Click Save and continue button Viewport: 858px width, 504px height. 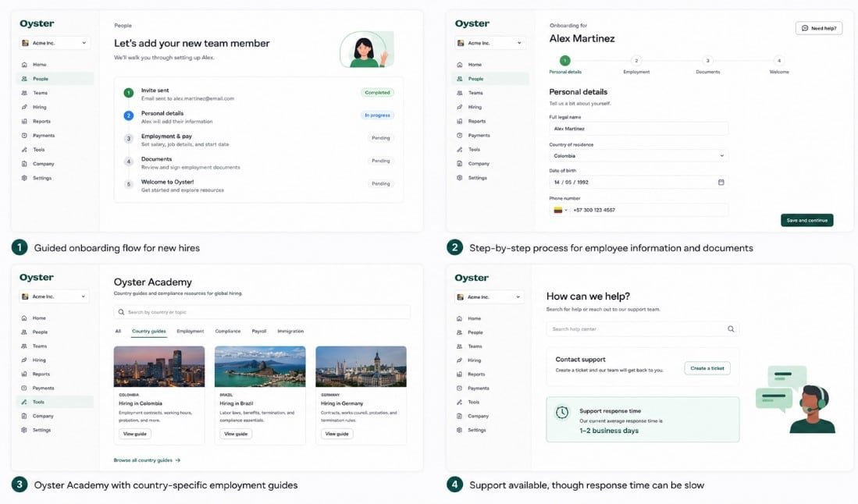tap(807, 220)
